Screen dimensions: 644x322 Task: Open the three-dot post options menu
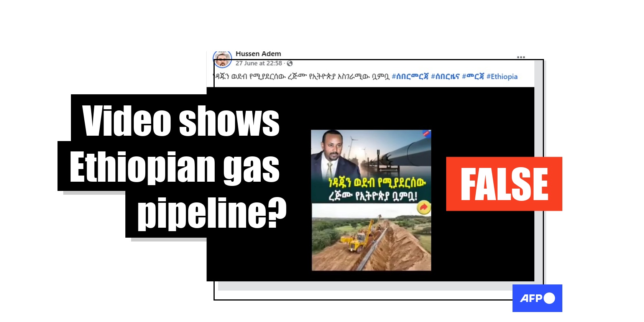521,57
